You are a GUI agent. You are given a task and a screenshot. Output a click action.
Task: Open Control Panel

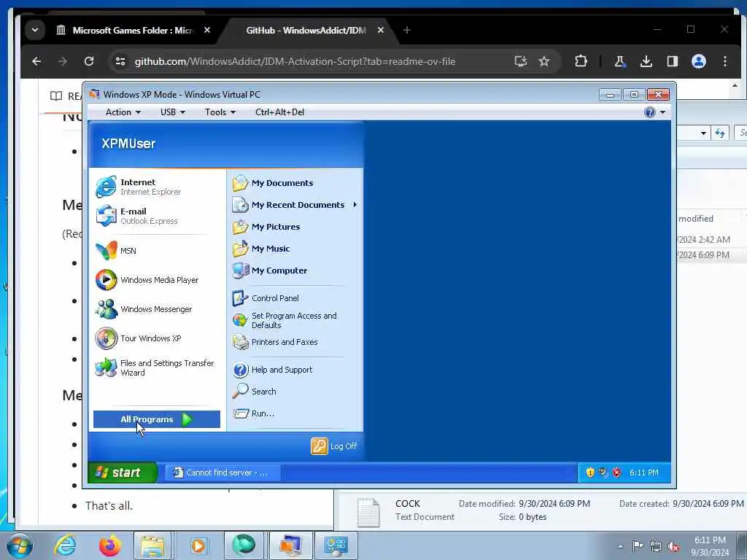[x=266, y=298]
